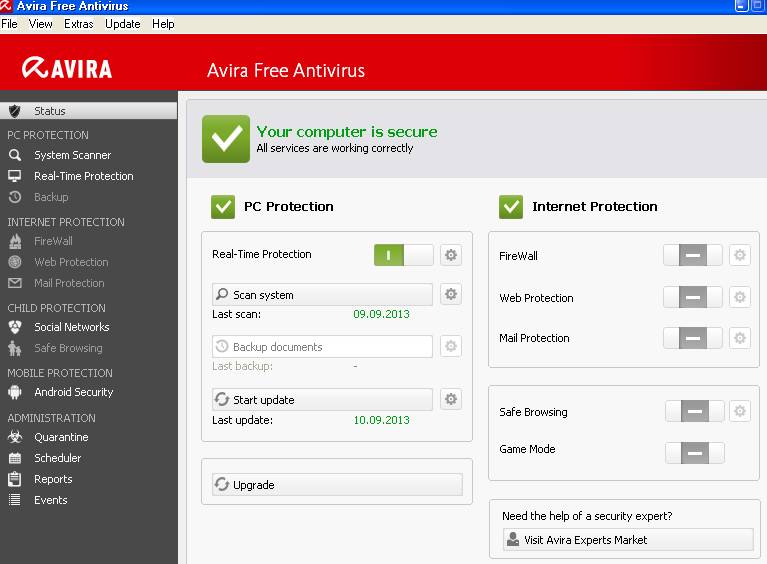Viewport: 767px width, 564px height.
Task: Toggle the Game Mode switch
Action: pyautogui.click(x=695, y=453)
